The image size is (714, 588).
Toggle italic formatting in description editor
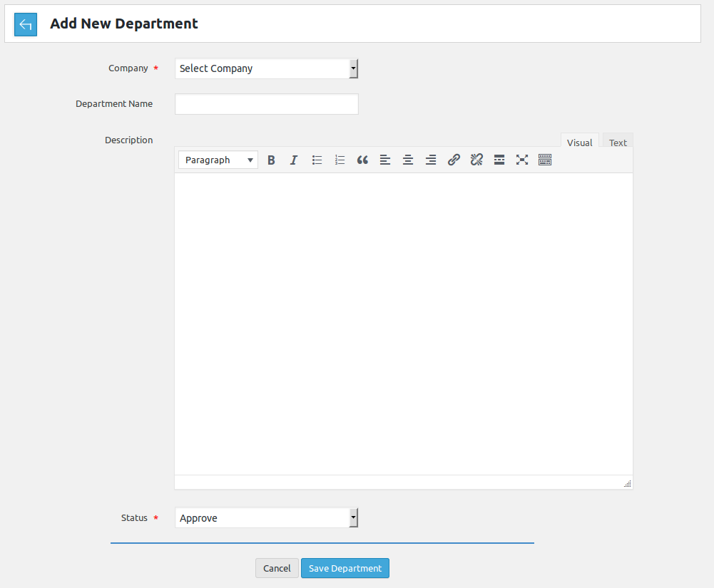coord(294,160)
